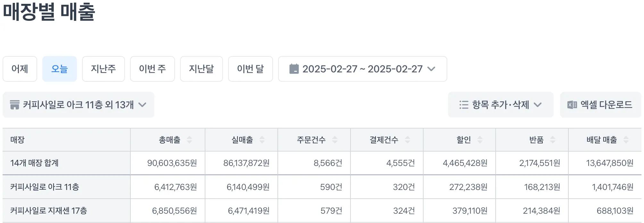Click the store icon beside 커피사일로 아크 11층
This screenshot has width=644, height=223.
(x=15, y=105)
